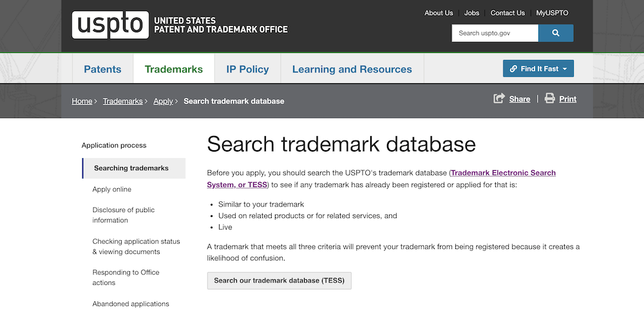Open Responding to Office actions

(x=126, y=277)
